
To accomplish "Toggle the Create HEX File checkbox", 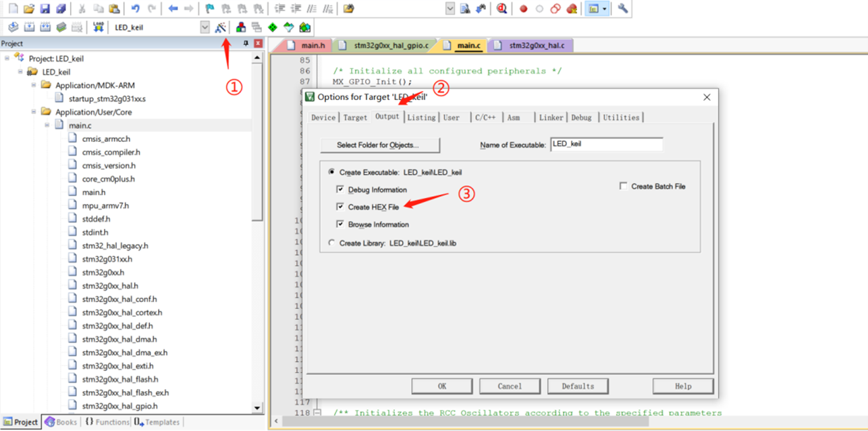I will [x=340, y=207].
